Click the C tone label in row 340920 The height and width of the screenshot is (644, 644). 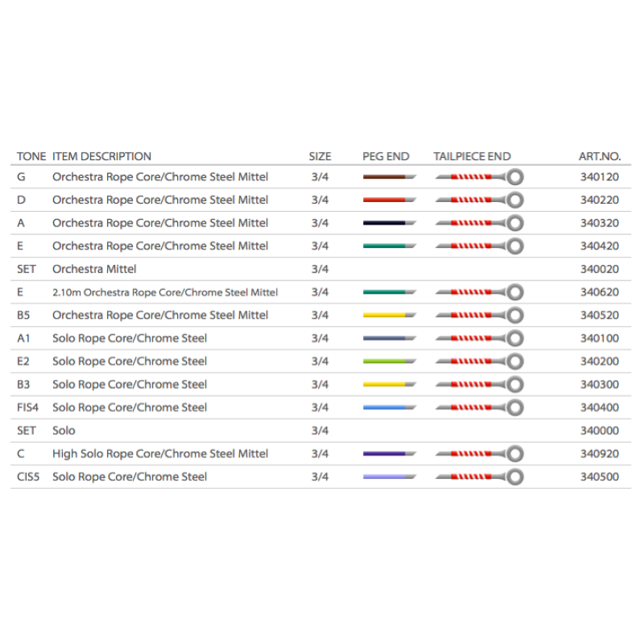21,454
